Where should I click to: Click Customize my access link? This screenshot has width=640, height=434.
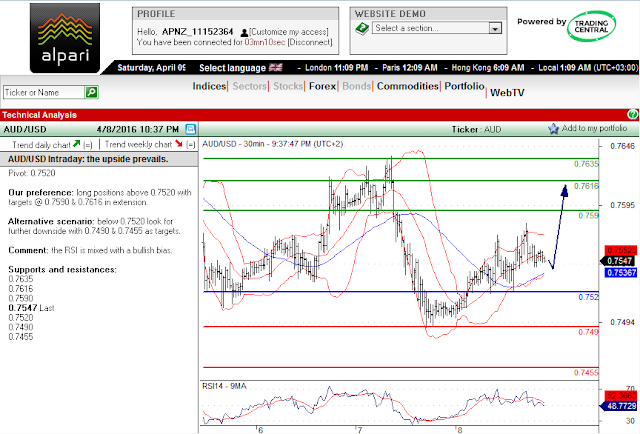[289, 32]
